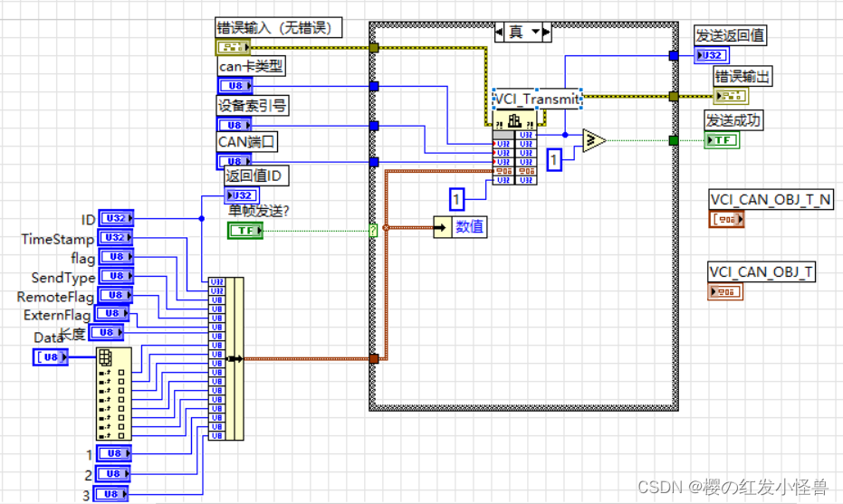Select the Data长度 U8 terminal
Screen dimensions: 843x504
pyautogui.click(x=106, y=333)
